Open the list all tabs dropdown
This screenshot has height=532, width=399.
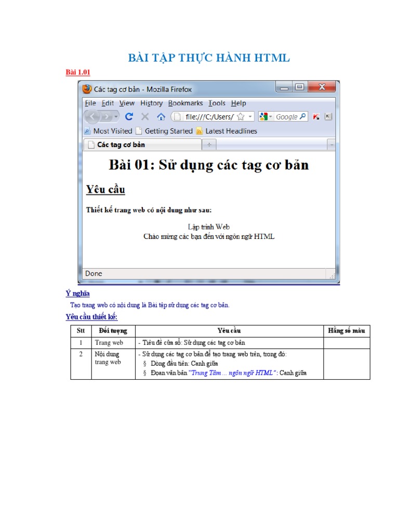point(331,145)
